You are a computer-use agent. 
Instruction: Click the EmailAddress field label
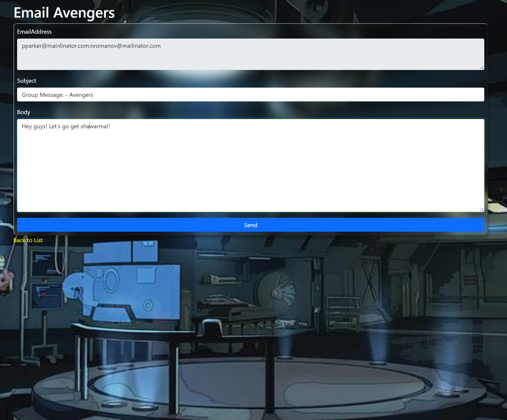34,32
